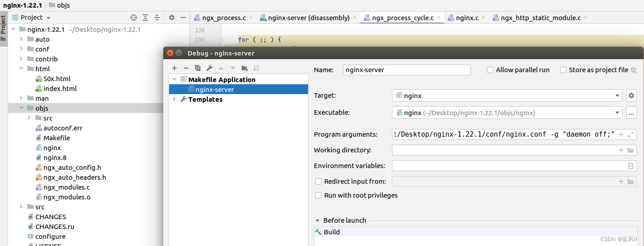The image size is (644, 246).
Task: Select the configure file
Action: pos(50,237)
